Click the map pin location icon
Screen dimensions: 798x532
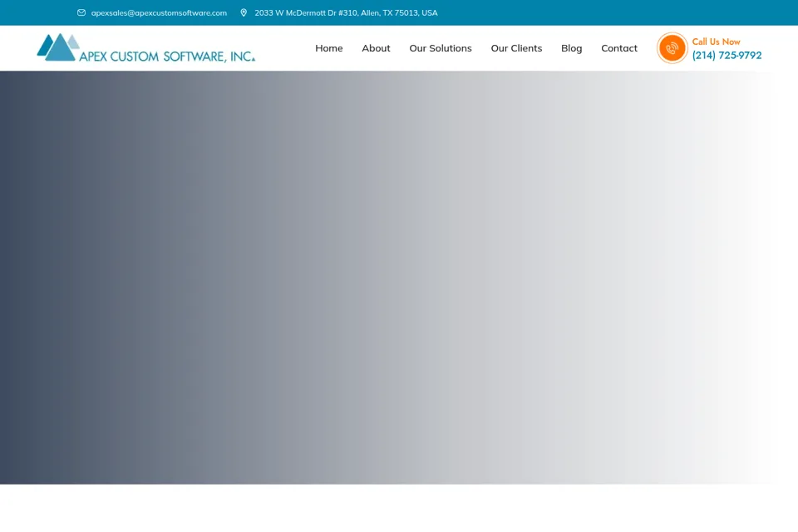(x=244, y=12)
